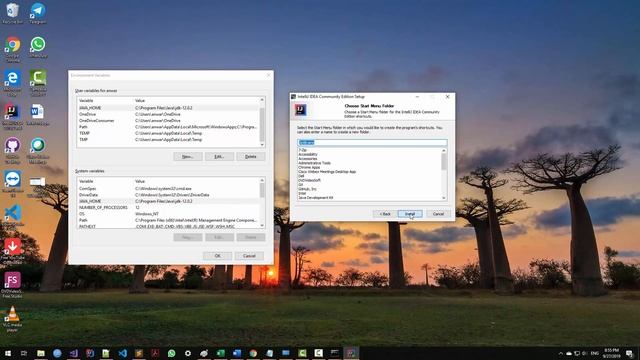Select the TeamViewer desktop shortcut
Image resolution: width=640 pixels, height=360 pixels.
[x=12, y=184]
